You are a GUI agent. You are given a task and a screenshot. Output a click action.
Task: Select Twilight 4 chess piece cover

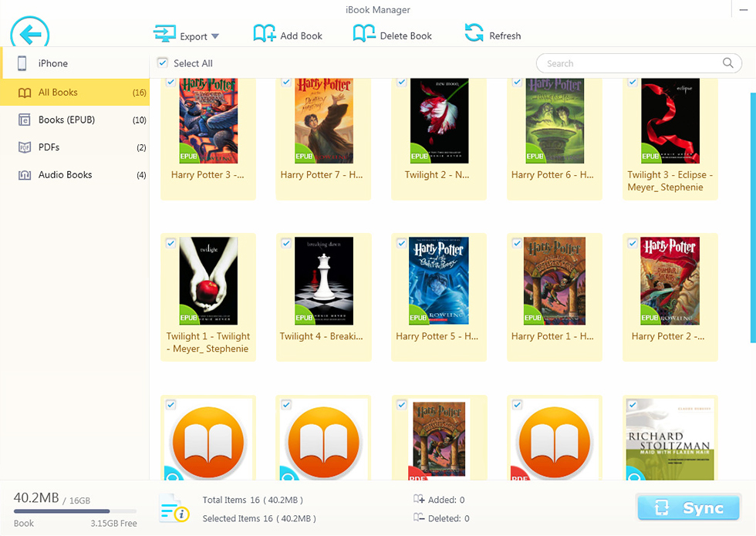pos(324,281)
